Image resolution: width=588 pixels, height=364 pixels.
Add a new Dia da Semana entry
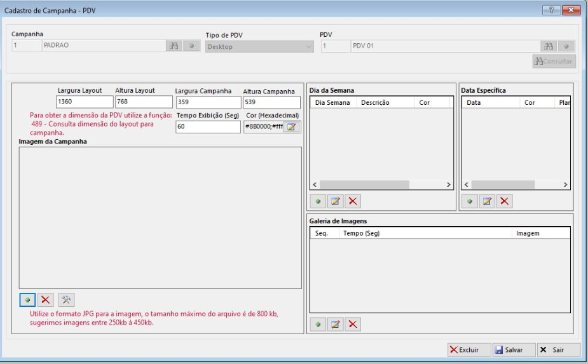click(x=318, y=201)
